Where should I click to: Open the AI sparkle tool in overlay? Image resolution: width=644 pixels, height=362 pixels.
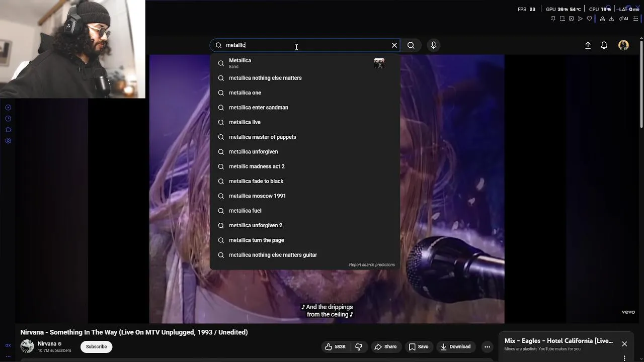click(623, 19)
